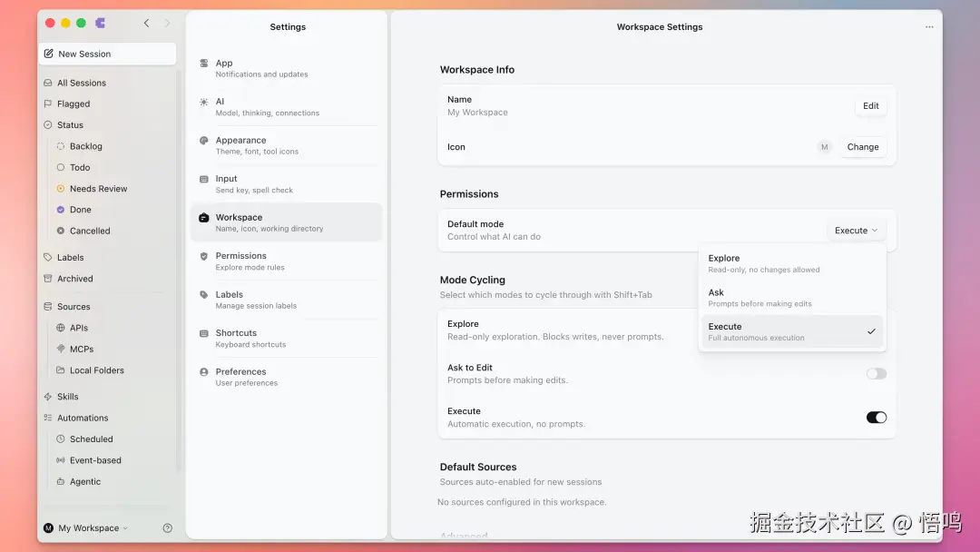Go back with the left arrow
Image resolution: width=980 pixels, height=552 pixels.
[146, 23]
